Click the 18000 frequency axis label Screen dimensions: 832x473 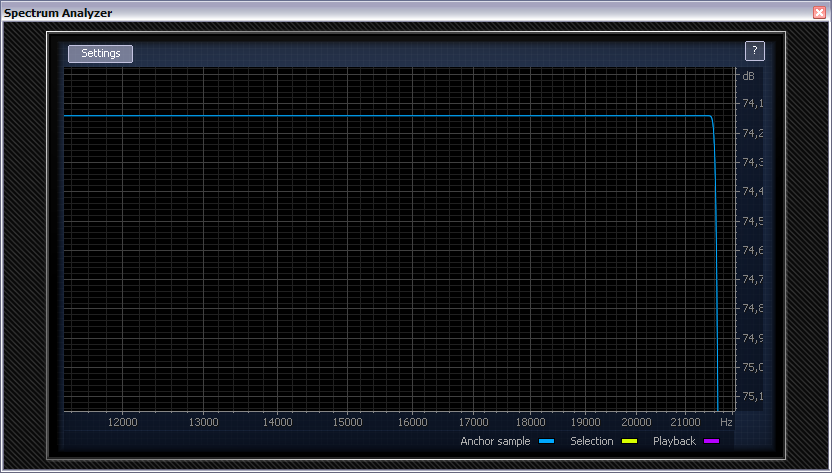coord(531,423)
